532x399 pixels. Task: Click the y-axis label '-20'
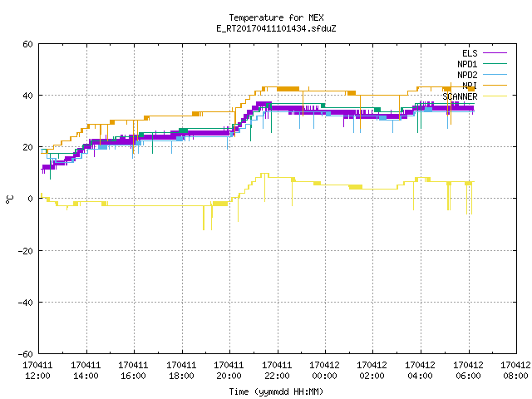pyautogui.click(x=26, y=251)
